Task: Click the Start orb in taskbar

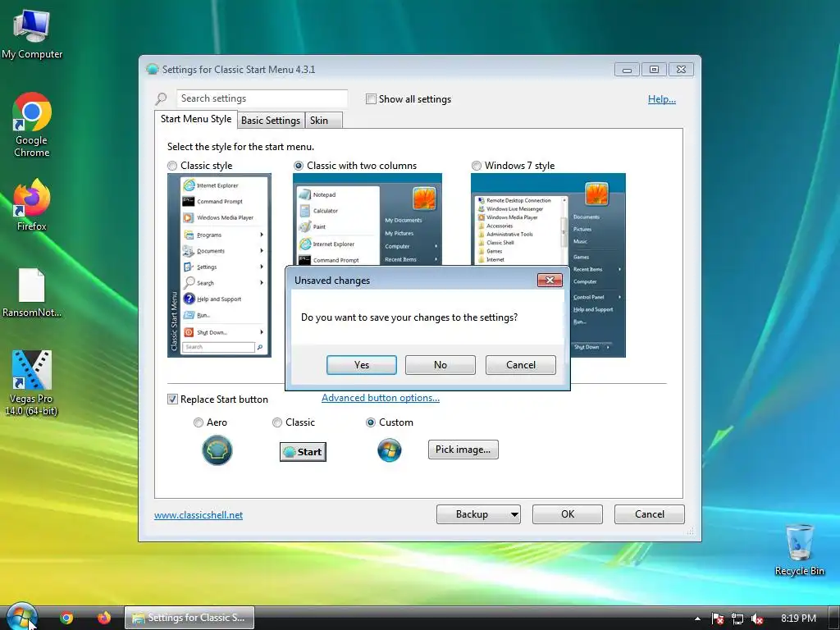Action: pos(21,617)
